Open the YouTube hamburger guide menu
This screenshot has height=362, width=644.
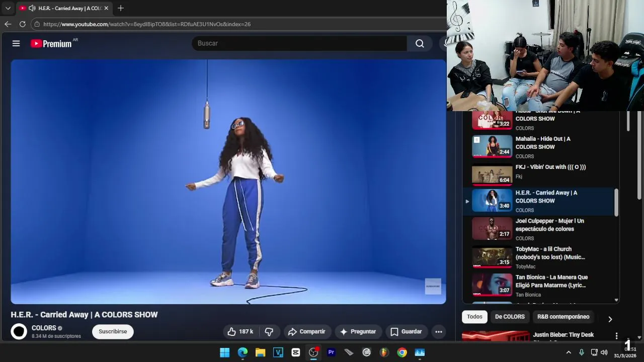pos(16,43)
